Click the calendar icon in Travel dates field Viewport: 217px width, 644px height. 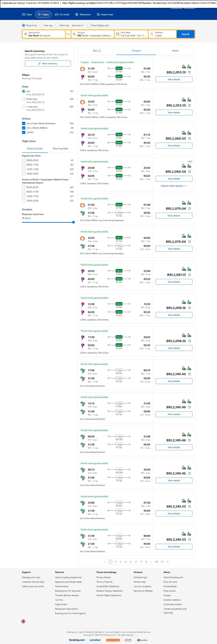117,34
